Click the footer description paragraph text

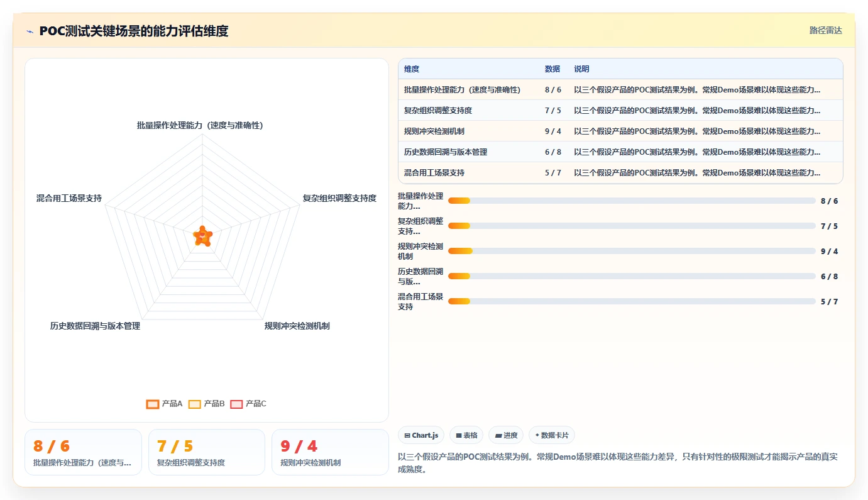618,463
